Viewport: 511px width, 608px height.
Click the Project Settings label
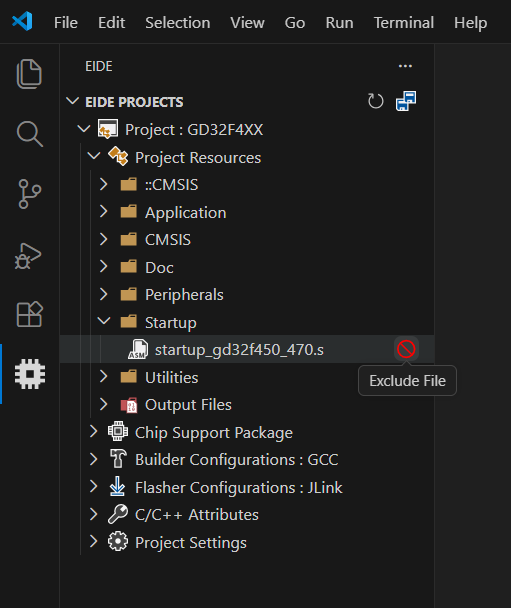tap(191, 542)
